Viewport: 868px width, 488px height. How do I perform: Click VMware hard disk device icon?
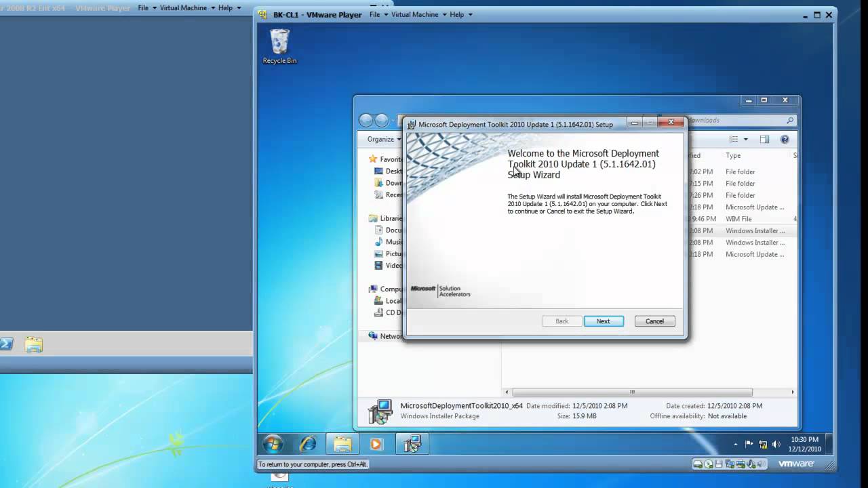(697, 464)
